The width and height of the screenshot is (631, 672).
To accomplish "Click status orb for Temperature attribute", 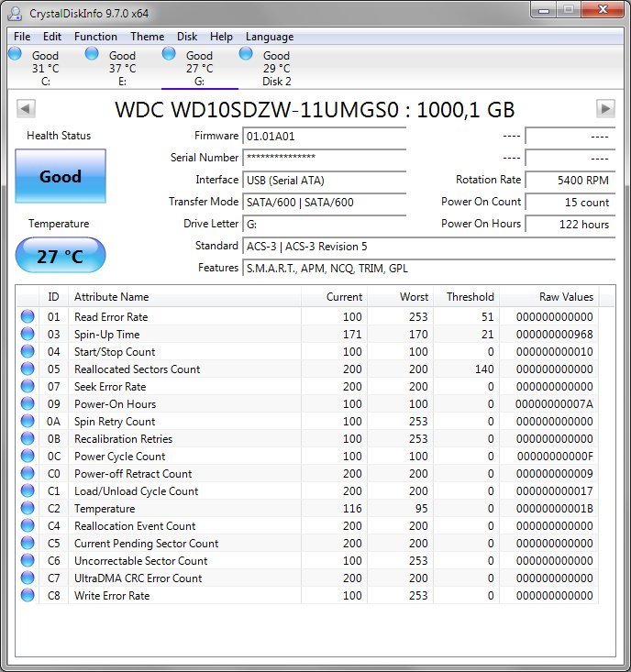I will [28, 508].
